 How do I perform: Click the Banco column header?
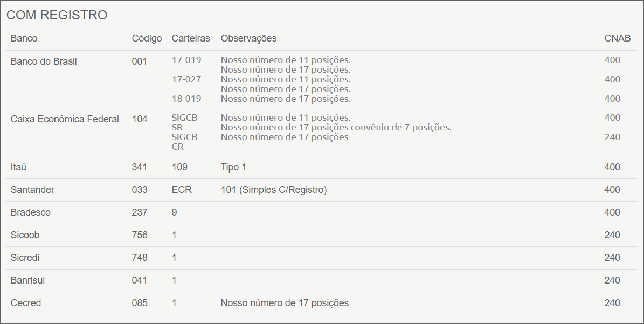pos(24,38)
